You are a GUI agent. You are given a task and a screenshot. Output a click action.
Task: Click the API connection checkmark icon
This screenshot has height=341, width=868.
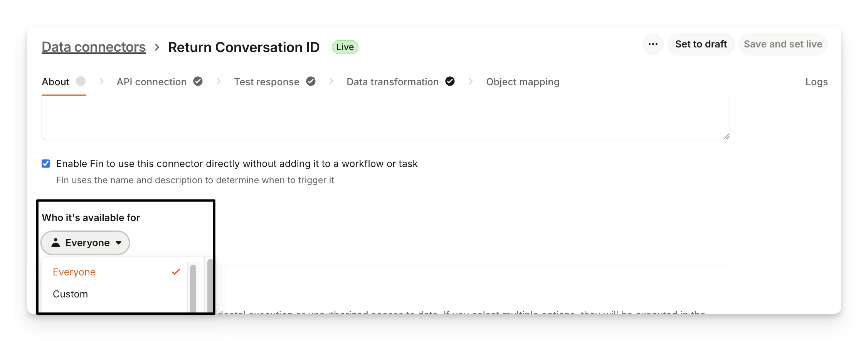click(198, 81)
